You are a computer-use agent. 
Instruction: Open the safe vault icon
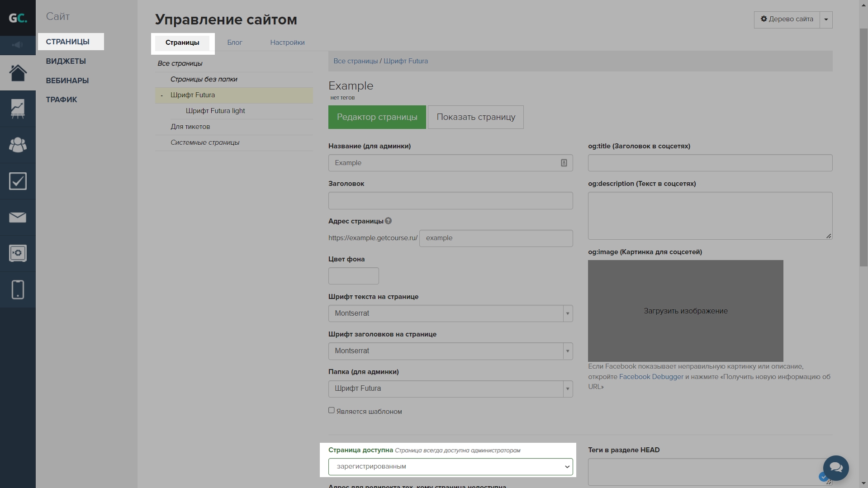[18, 253]
